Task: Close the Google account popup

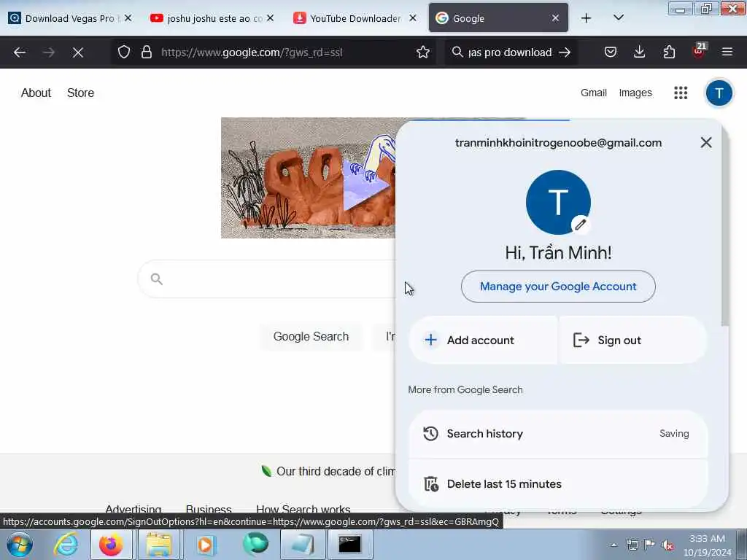Action: point(706,142)
